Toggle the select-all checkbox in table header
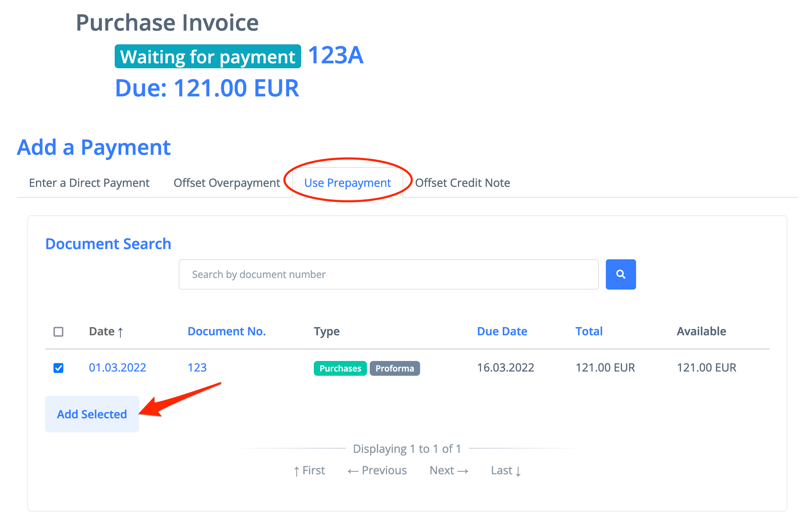 pyautogui.click(x=58, y=332)
